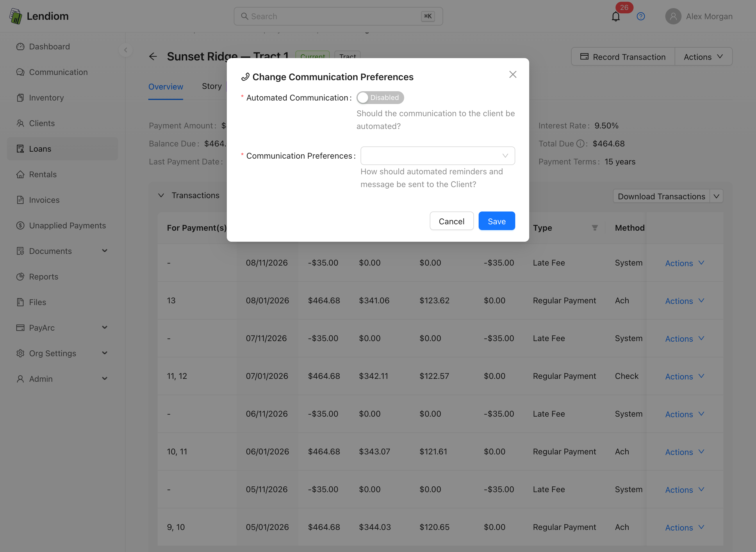This screenshot has height=552, width=756.
Task: Open Actions for the 08/11/2026 Late Fee row
Action: [x=684, y=263]
